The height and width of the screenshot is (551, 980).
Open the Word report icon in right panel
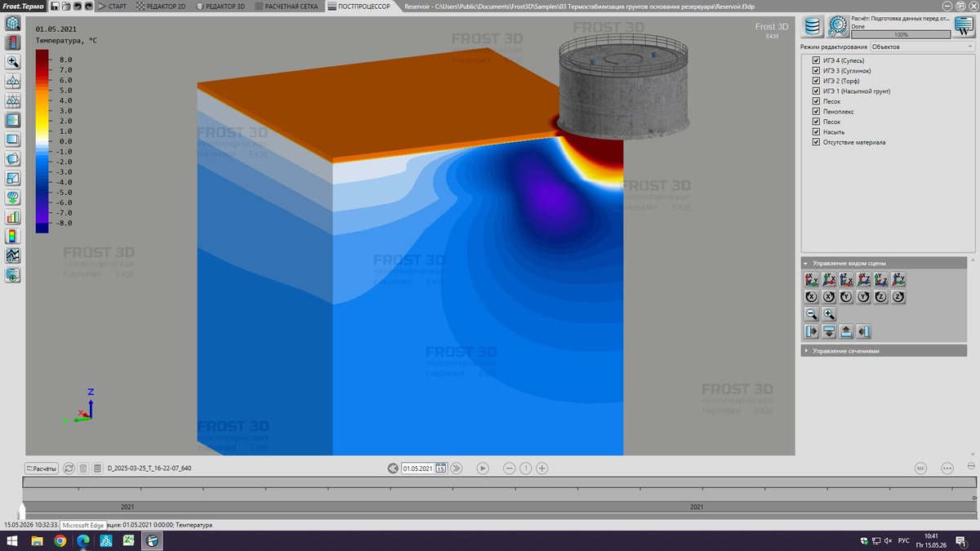click(x=964, y=27)
